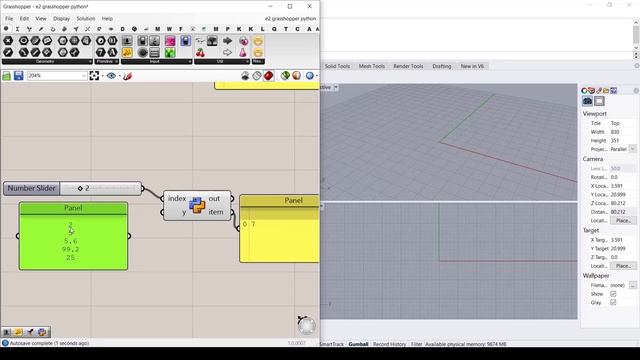Uncheck the Show wallpaper checkbox in Rhino
Viewport: 640px width, 360px height.
[613, 294]
